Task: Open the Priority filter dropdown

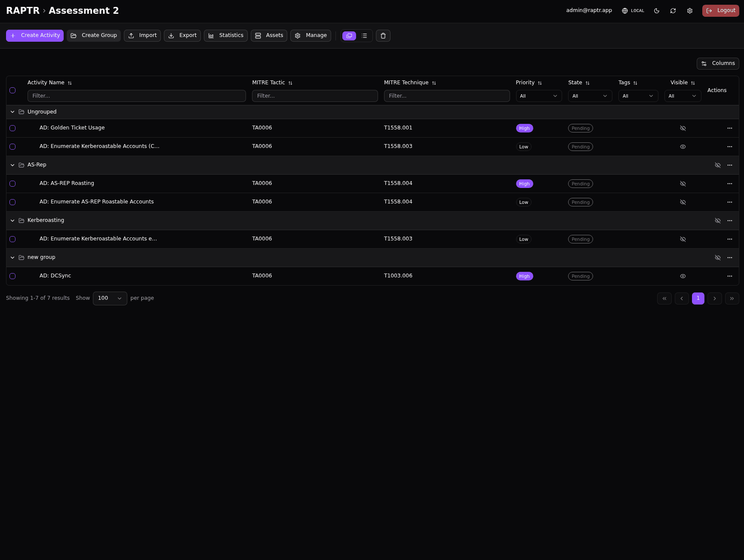Action: coord(538,96)
